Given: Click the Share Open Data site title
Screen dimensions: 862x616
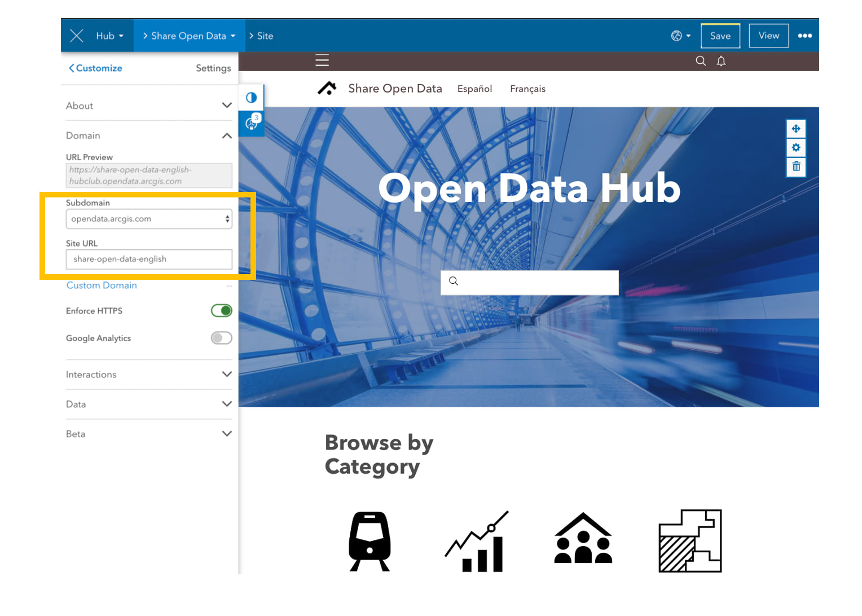Looking at the screenshot, I should (x=395, y=89).
